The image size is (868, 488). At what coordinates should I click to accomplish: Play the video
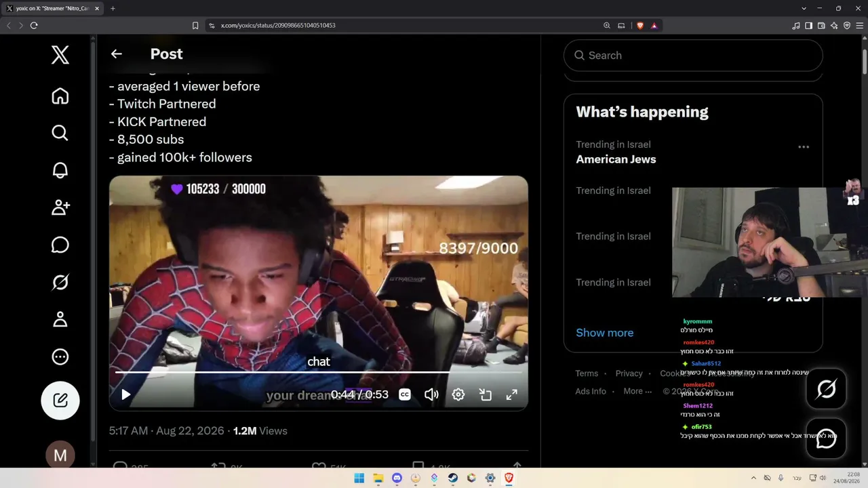125,394
